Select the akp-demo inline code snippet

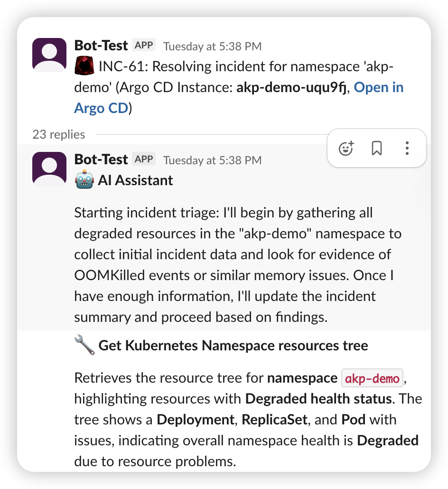tap(372, 378)
